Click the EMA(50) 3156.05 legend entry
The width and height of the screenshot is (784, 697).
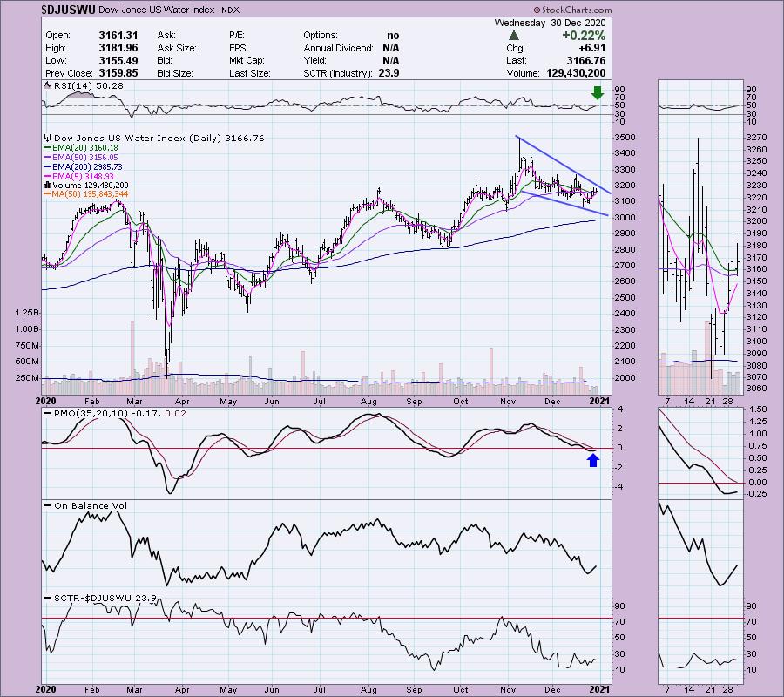coord(82,158)
